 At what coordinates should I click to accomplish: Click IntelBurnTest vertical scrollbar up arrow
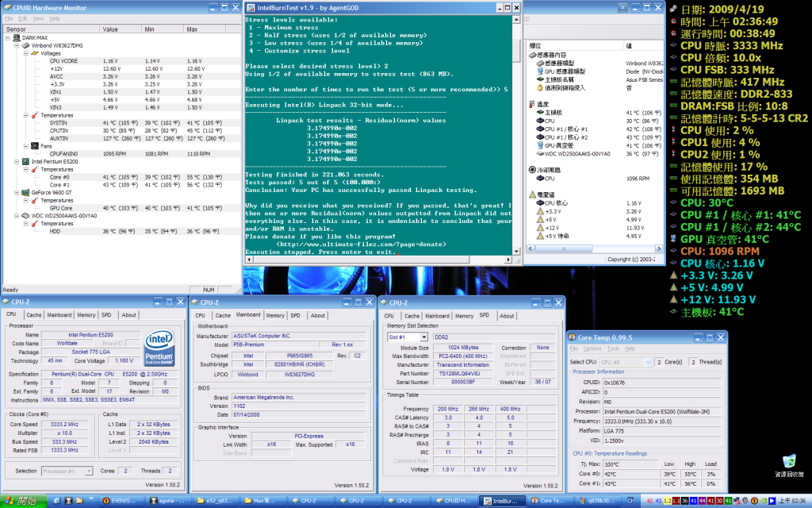coord(515,20)
